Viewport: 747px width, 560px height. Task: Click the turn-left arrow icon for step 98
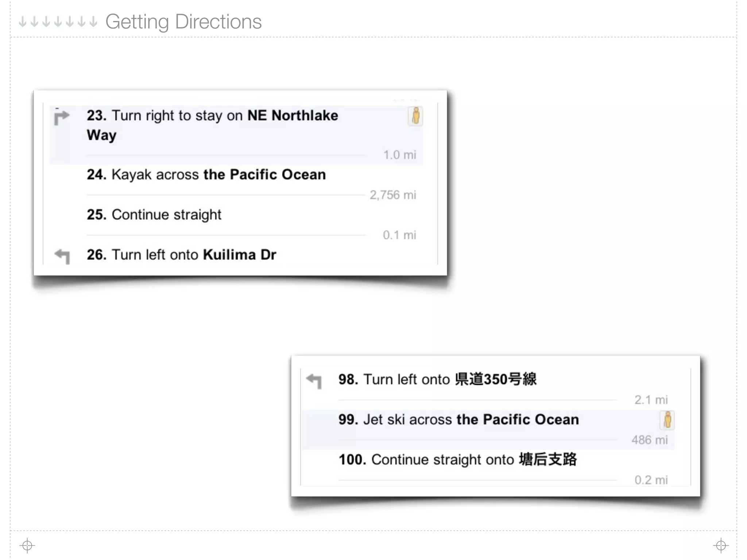[314, 381]
